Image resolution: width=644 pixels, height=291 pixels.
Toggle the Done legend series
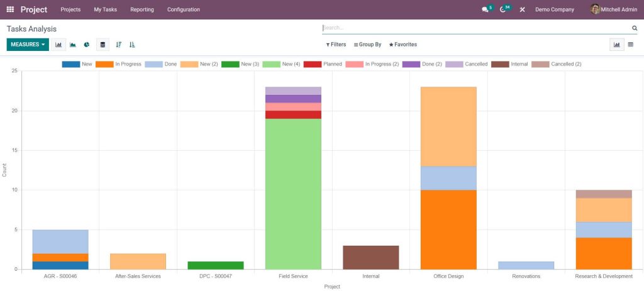[160, 64]
